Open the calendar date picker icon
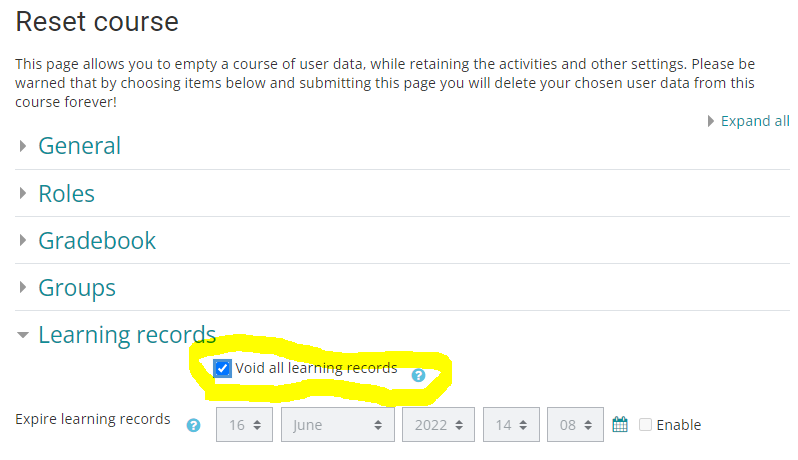Screen dimensions: 798x460 (620, 425)
